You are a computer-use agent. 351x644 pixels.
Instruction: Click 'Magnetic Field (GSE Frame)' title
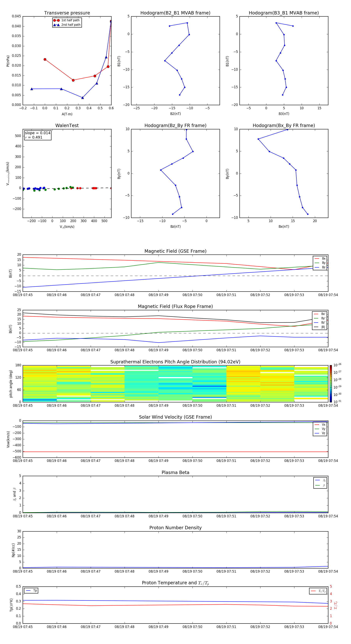(175, 251)
